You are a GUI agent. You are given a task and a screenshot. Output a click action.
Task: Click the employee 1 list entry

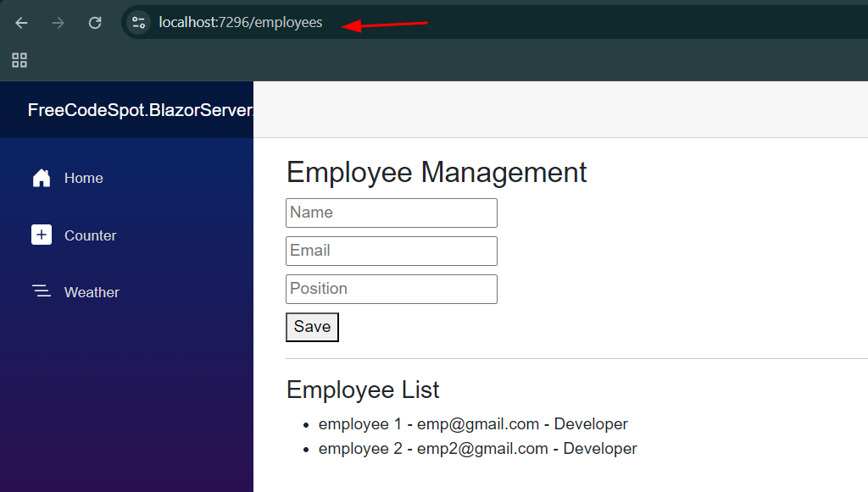pos(473,424)
